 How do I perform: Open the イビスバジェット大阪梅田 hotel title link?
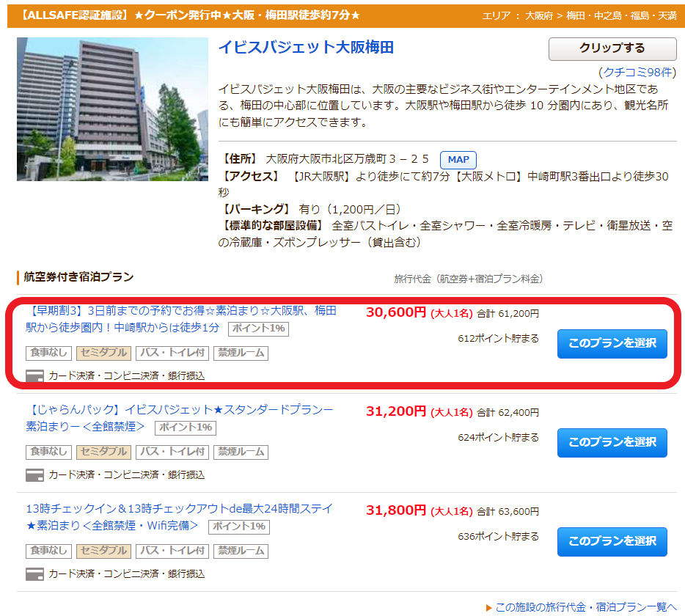click(x=306, y=47)
